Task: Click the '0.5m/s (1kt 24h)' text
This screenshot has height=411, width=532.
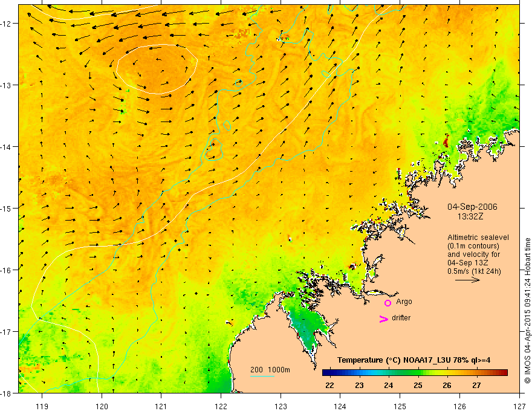Action: coord(474,271)
